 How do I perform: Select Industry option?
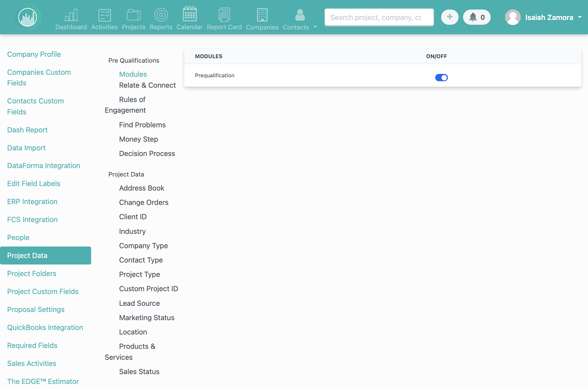(x=133, y=231)
